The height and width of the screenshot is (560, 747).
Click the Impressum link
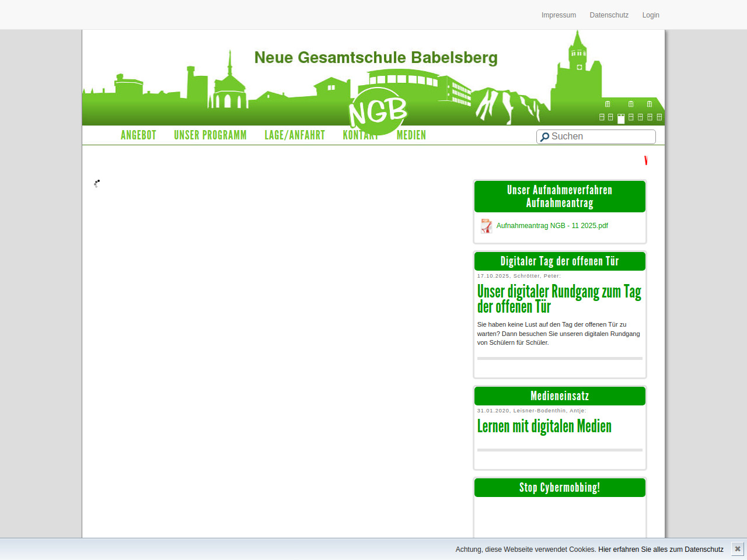pyautogui.click(x=558, y=15)
